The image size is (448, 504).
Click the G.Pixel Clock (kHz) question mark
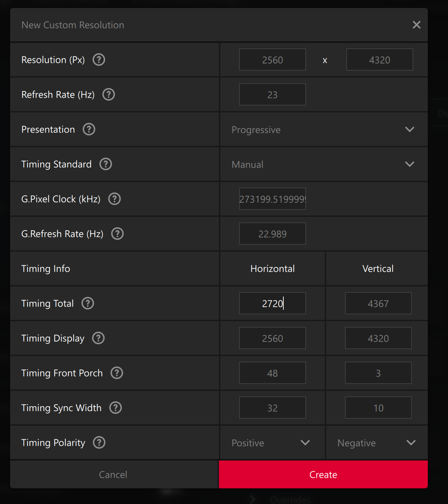point(115,199)
